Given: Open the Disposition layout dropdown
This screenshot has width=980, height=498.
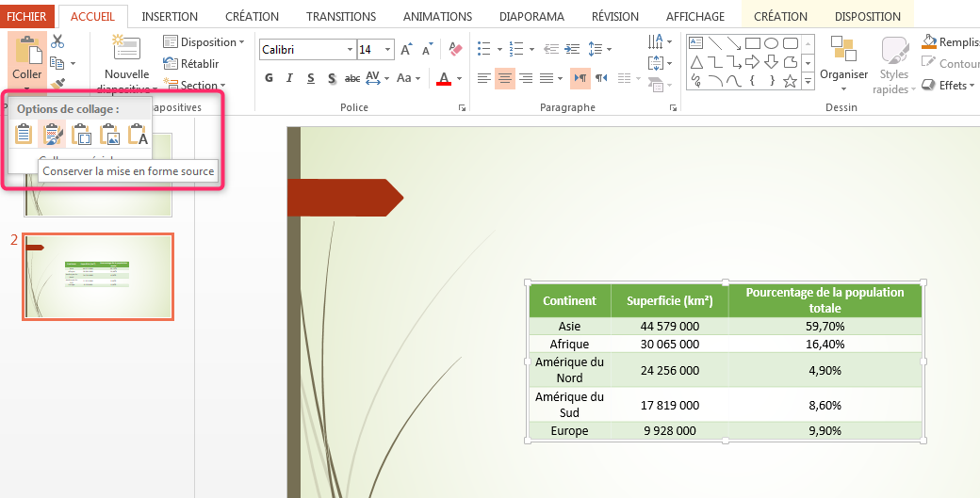Looking at the screenshot, I should 204,41.
